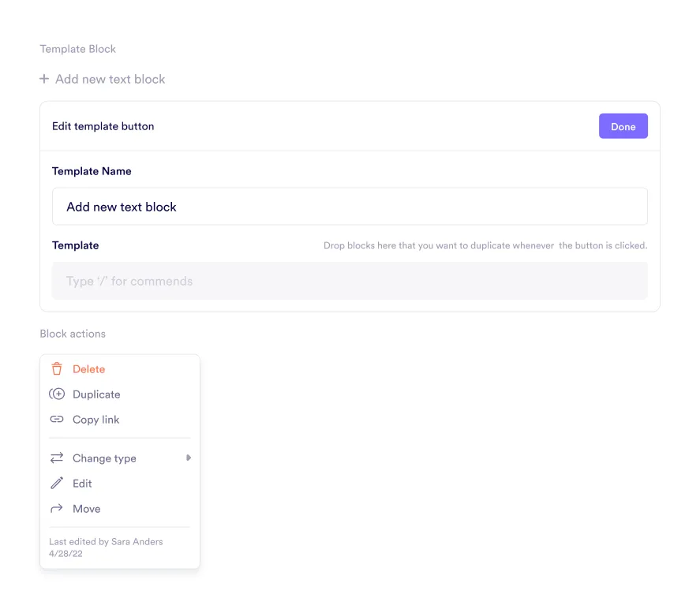Click the pencil icon for Edit
The width and height of the screenshot is (700, 609).
57,484
